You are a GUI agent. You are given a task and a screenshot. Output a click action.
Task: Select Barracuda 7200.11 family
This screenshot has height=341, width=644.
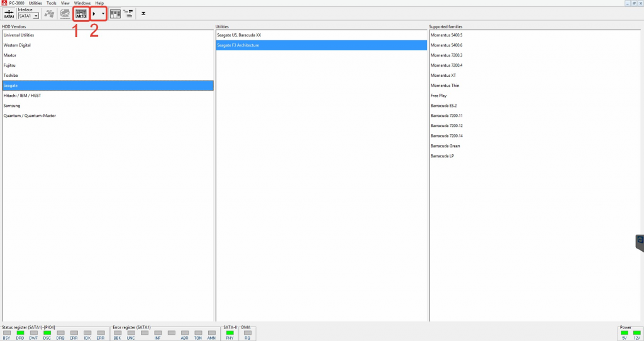pos(447,116)
